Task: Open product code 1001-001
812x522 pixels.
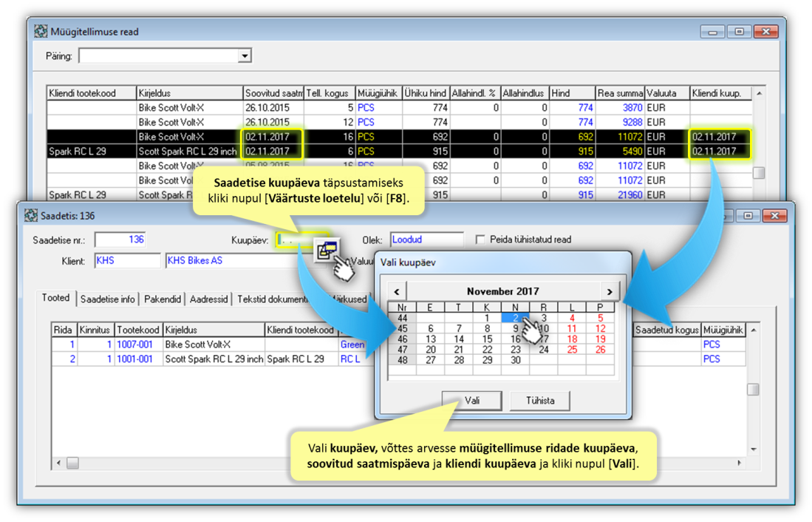Action: [x=134, y=359]
